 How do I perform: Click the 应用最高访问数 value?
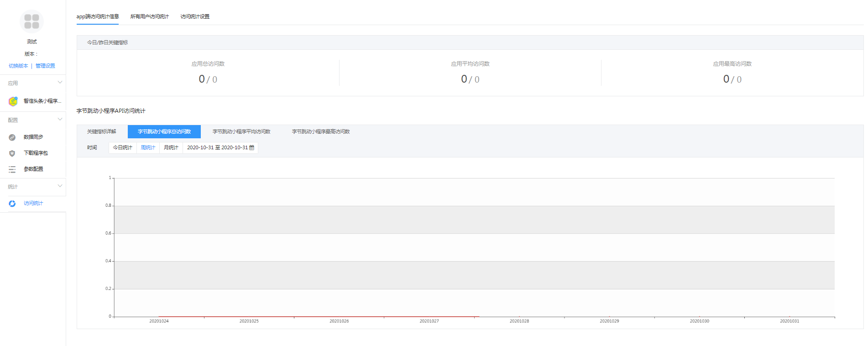[x=732, y=79]
